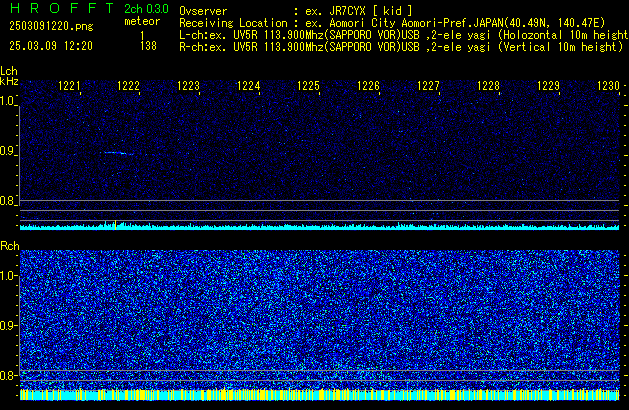Screen dimensions: 629x410
Task: Click the meteor count value 138
Action: (148, 46)
